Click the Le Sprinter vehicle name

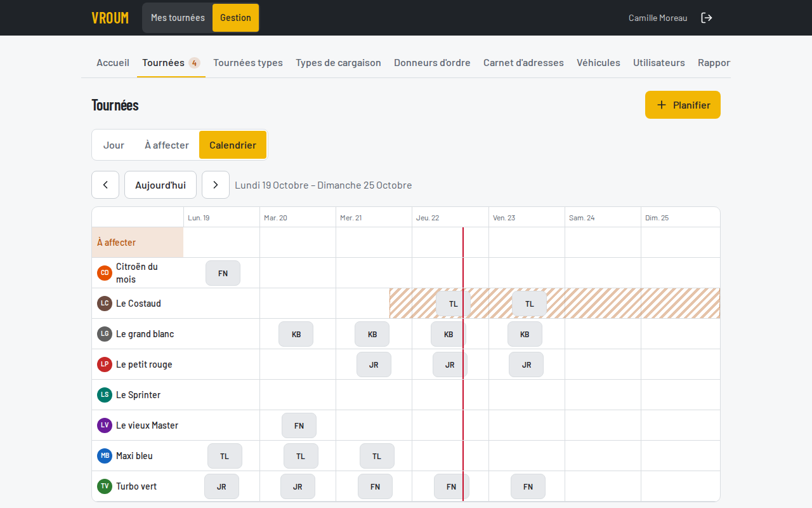tap(138, 395)
